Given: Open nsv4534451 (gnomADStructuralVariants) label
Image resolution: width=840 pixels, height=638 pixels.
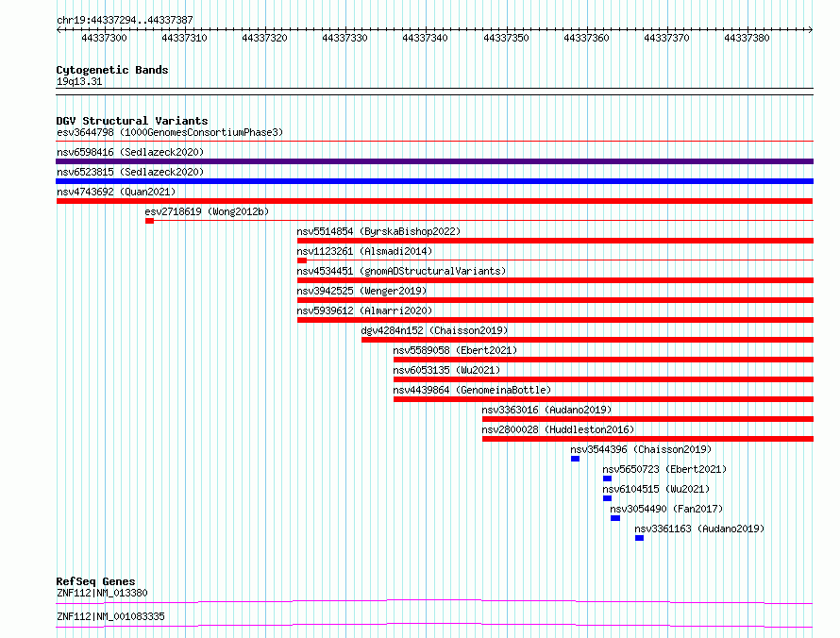Looking at the screenshot, I should (401, 271).
